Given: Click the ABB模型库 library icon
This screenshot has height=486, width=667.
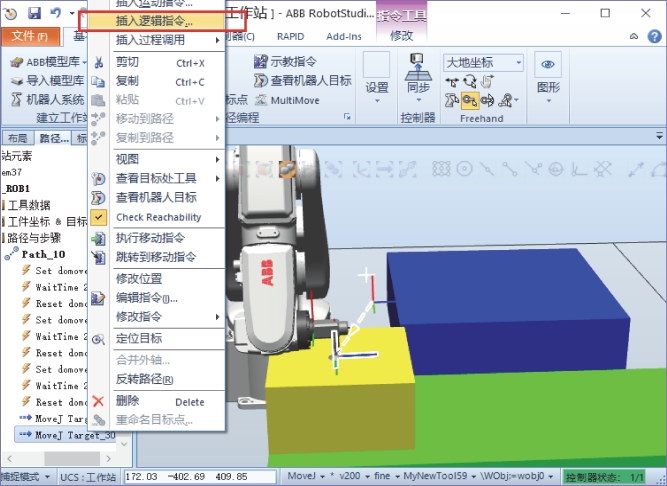Looking at the screenshot, I should (17, 62).
